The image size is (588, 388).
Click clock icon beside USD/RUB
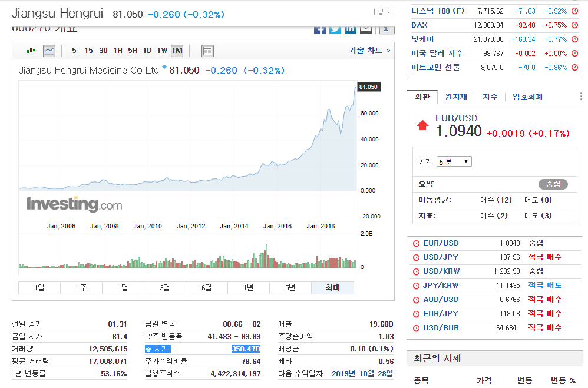pyautogui.click(x=416, y=328)
